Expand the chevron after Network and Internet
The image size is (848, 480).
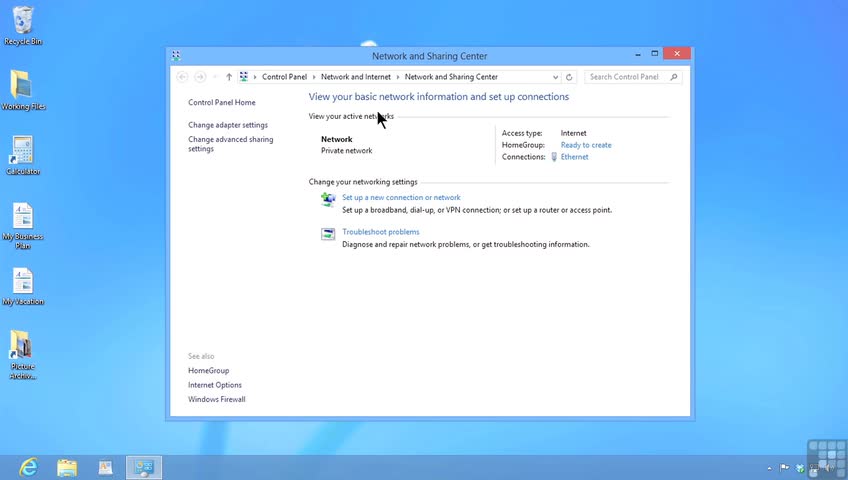point(398,77)
